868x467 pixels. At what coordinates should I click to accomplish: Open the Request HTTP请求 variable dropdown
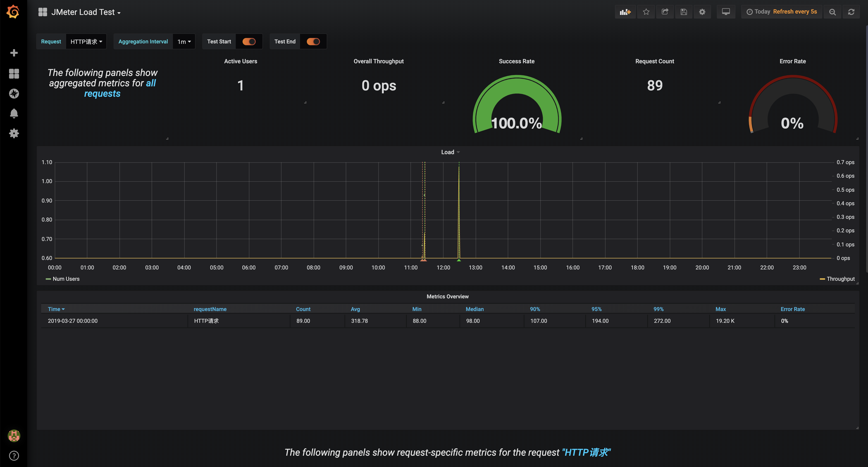pos(86,41)
